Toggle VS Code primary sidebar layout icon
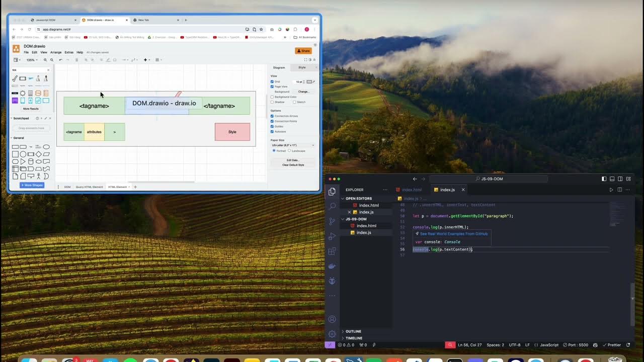 click(x=604, y=178)
